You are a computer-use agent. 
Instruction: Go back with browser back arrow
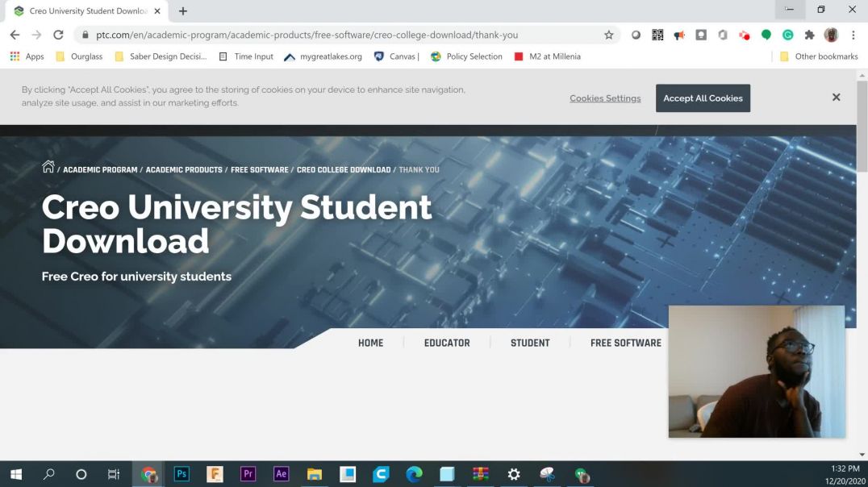[x=15, y=35]
